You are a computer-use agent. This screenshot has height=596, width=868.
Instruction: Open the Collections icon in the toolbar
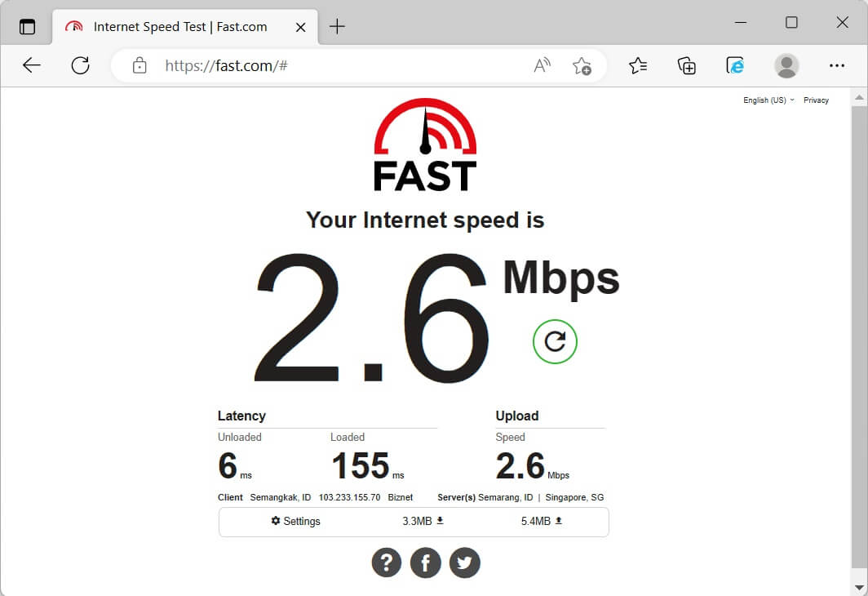point(686,66)
